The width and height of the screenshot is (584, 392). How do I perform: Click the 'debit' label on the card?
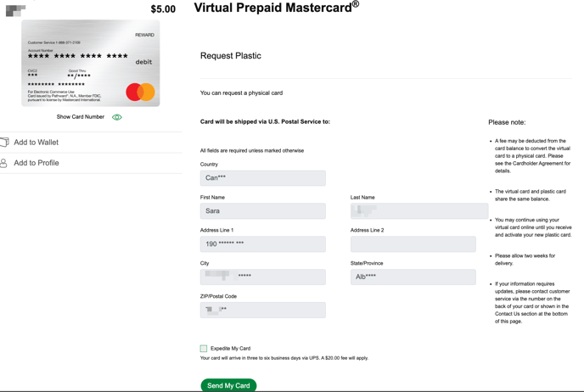[x=143, y=62]
